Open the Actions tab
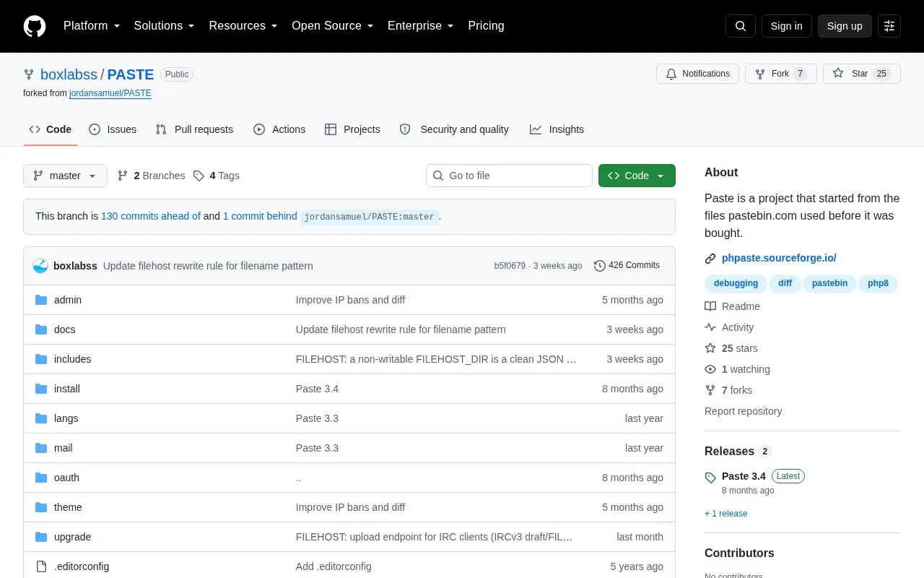Image resolution: width=924 pixels, height=578 pixels. pos(279,129)
